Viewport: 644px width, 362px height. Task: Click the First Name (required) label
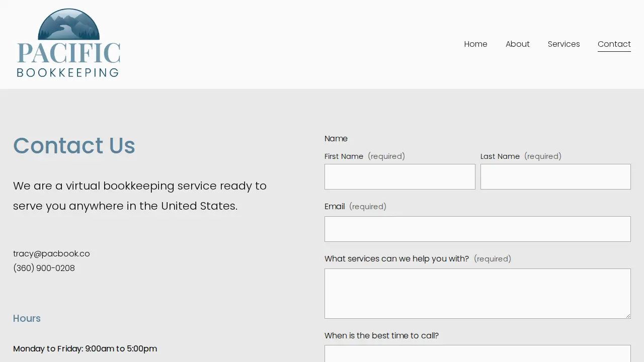click(365, 156)
